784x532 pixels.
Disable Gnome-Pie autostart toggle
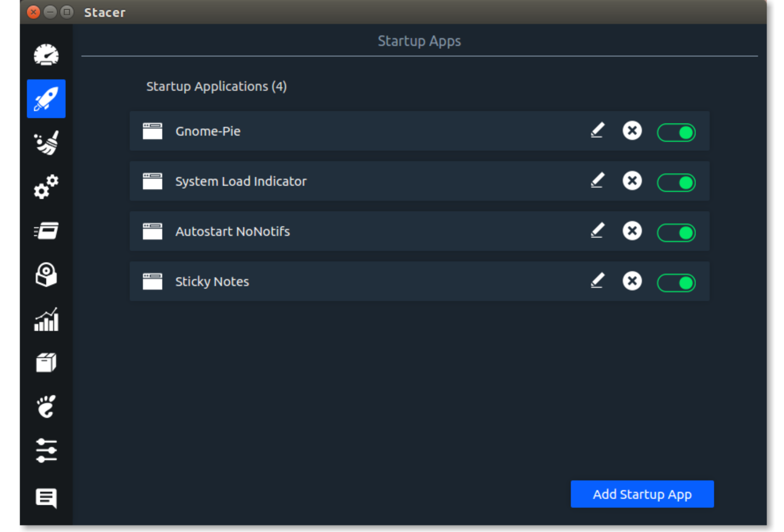pos(676,133)
